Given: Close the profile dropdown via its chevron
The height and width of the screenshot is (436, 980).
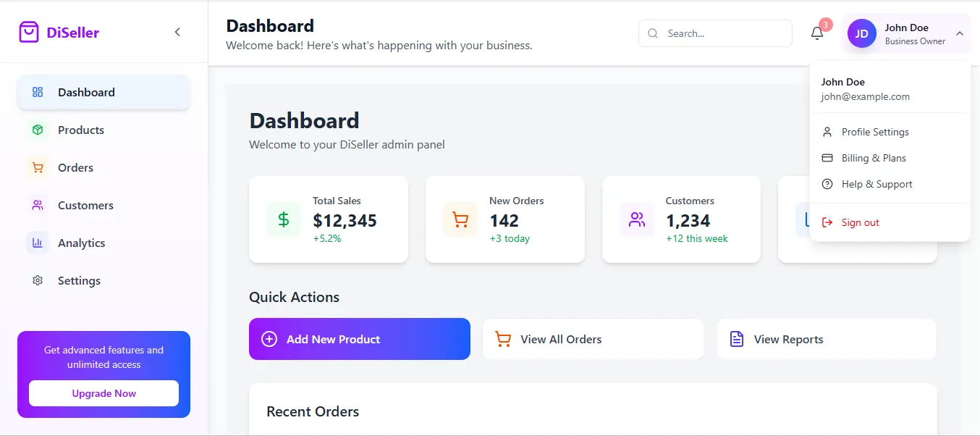Looking at the screenshot, I should 960,33.
